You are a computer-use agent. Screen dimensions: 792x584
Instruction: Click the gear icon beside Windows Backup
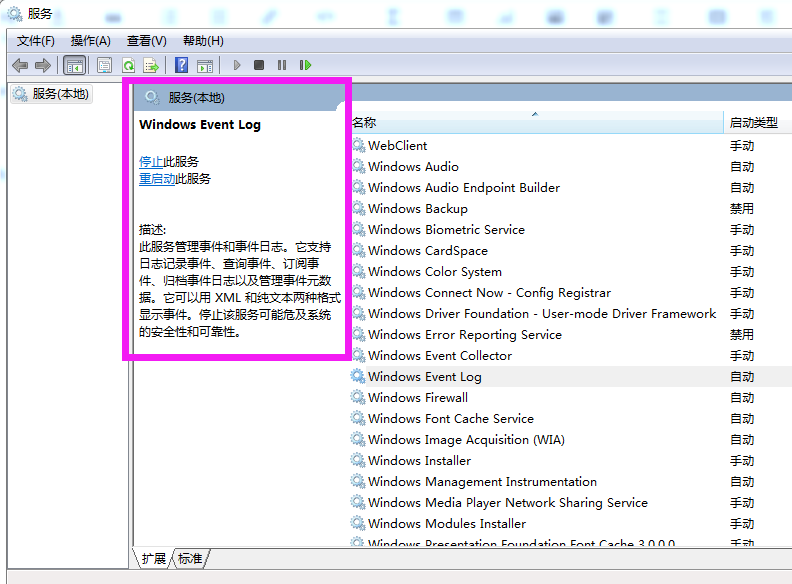pyautogui.click(x=359, y=209)
